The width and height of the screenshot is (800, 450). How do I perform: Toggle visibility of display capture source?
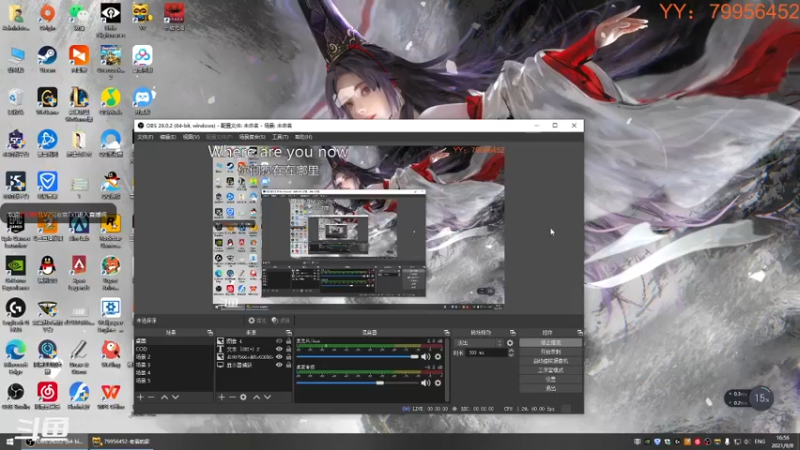(x=279, y=365)
